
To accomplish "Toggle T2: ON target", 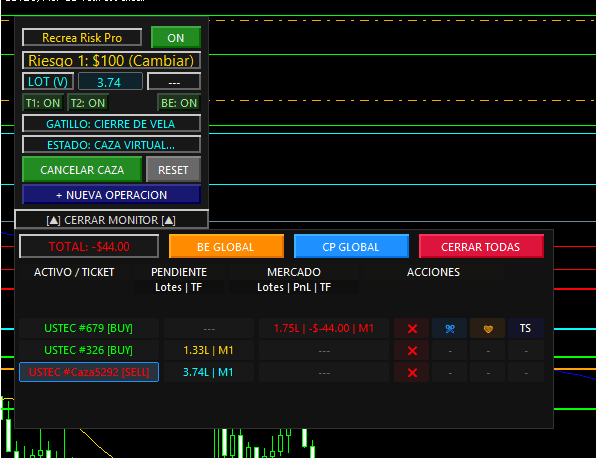I will click(x=88, y=103).
